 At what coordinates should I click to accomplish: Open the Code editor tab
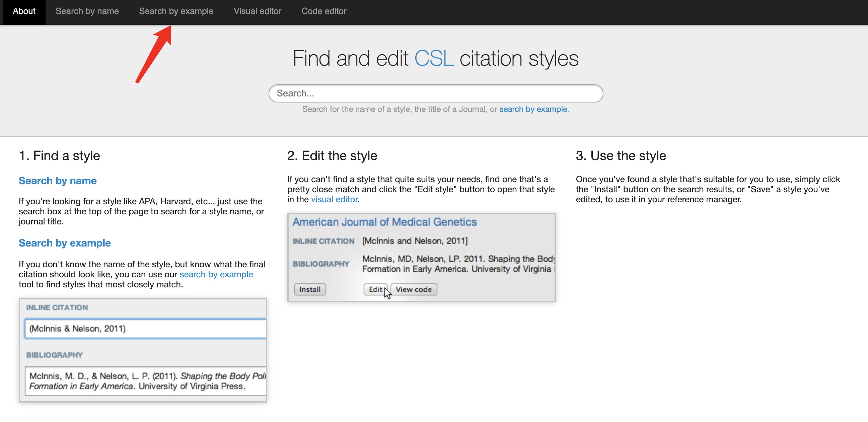[x=324, y=11]
